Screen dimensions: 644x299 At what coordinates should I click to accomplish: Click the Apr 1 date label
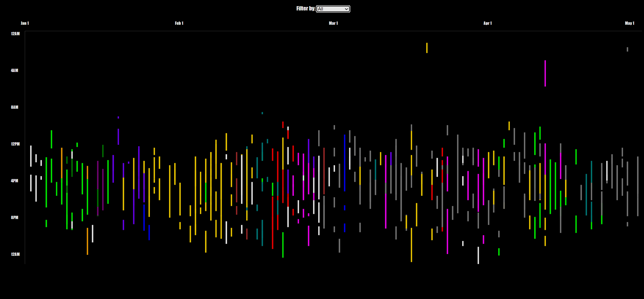[x=488, y=23]
